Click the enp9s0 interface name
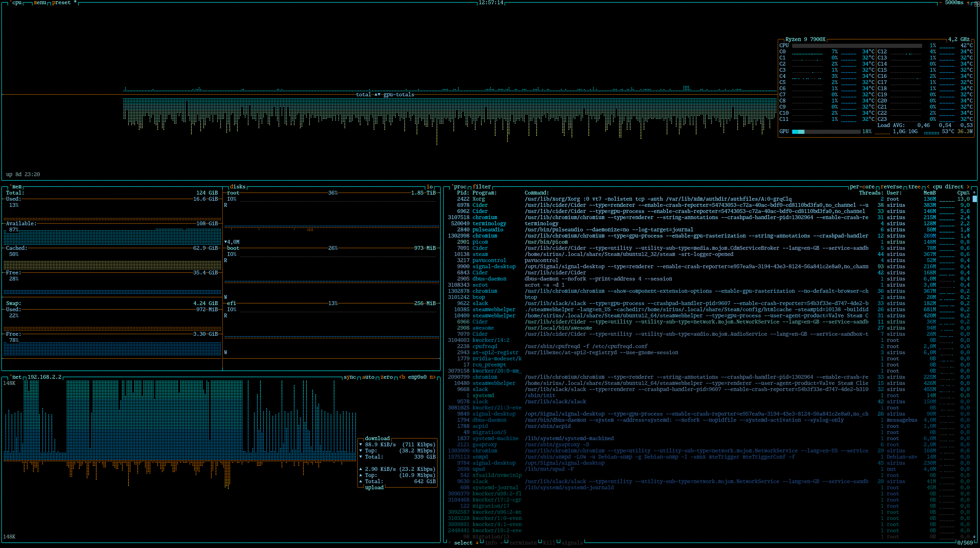 tap(417, 377)
